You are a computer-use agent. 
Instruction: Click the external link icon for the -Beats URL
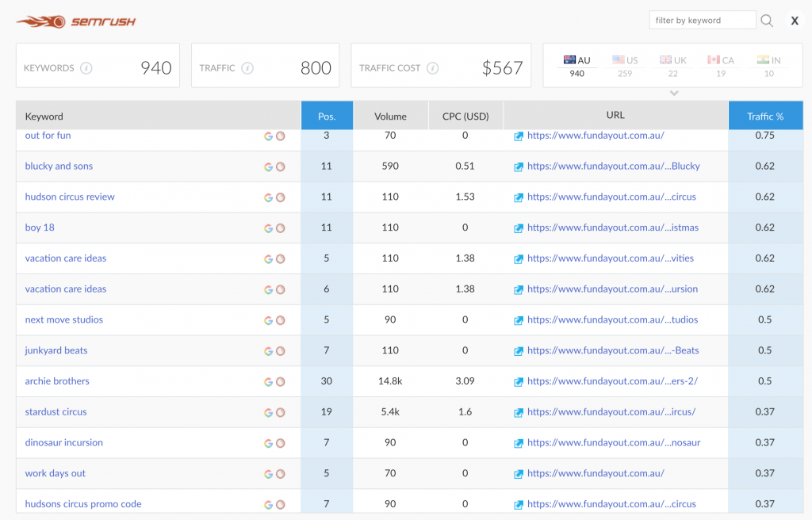(519, 351)
